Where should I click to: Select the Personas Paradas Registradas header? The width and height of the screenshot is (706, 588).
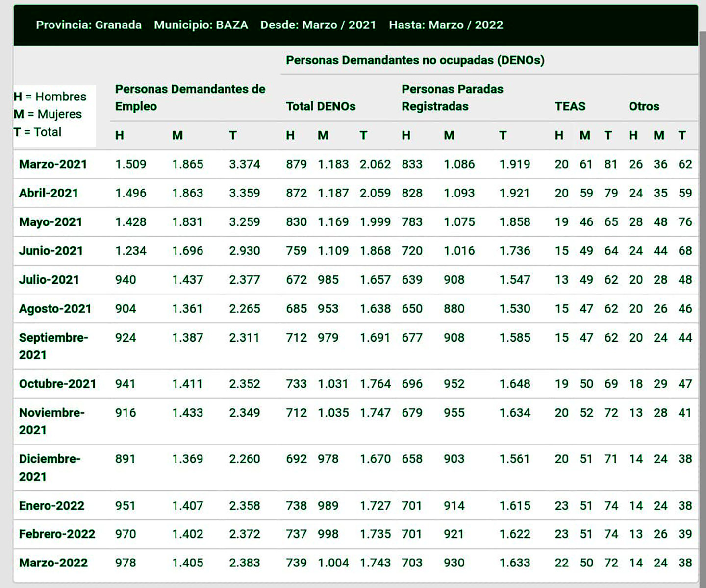click(452, 98)
